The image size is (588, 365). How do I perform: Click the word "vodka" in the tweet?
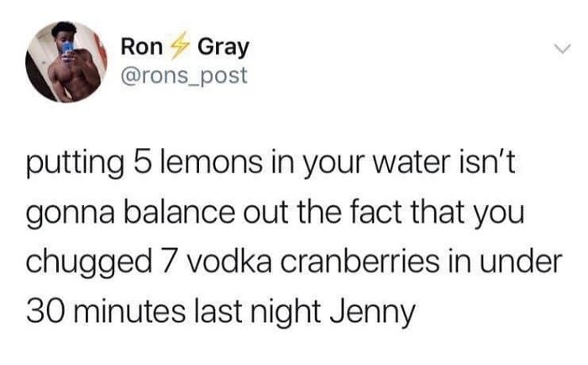tap(228, 262)
